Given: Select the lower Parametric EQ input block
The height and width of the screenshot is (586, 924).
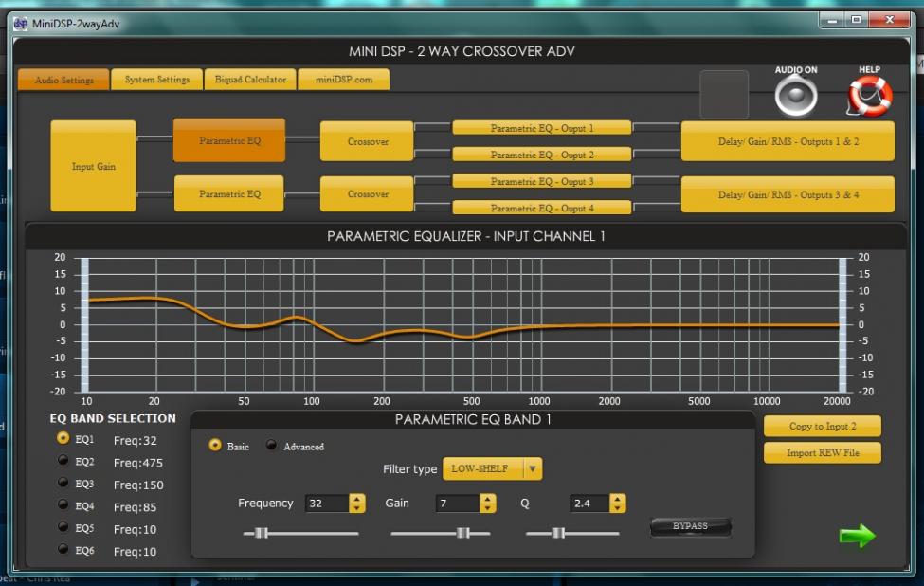Looking at the screenshot, I should point(229,194).
